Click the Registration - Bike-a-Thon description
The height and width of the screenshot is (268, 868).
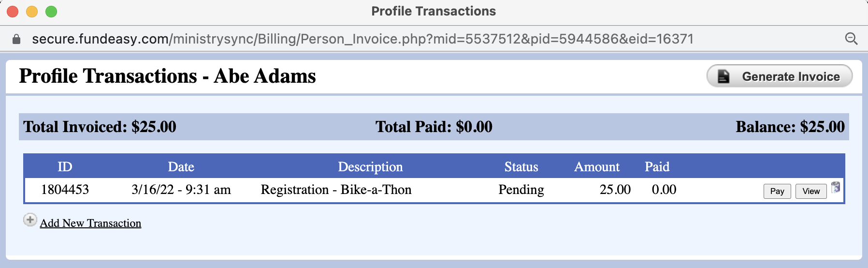click(x=336, y=190)
